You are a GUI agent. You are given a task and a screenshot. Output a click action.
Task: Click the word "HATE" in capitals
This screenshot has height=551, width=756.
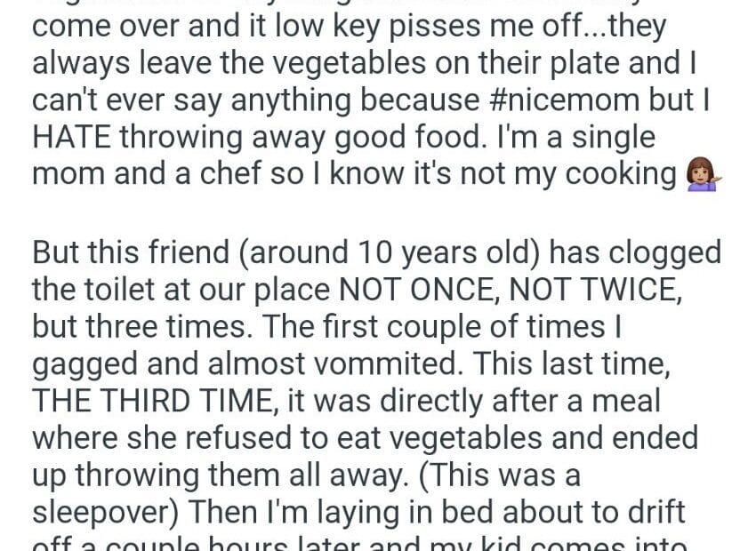click(x=69, y=138)
